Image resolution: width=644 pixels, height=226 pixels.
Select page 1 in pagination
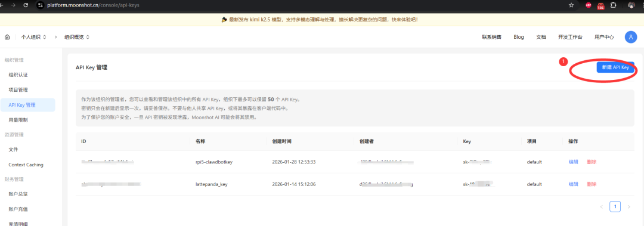615,207
